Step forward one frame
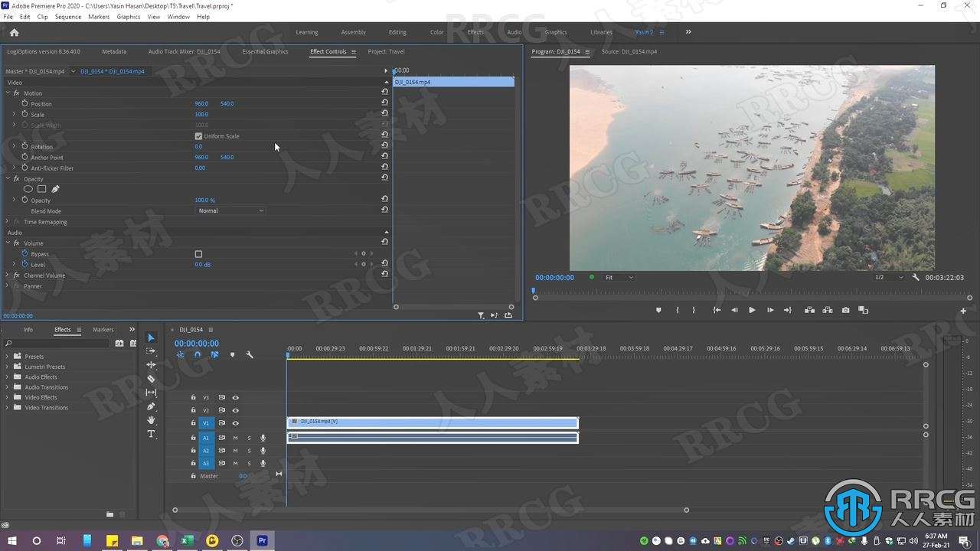 770,310
